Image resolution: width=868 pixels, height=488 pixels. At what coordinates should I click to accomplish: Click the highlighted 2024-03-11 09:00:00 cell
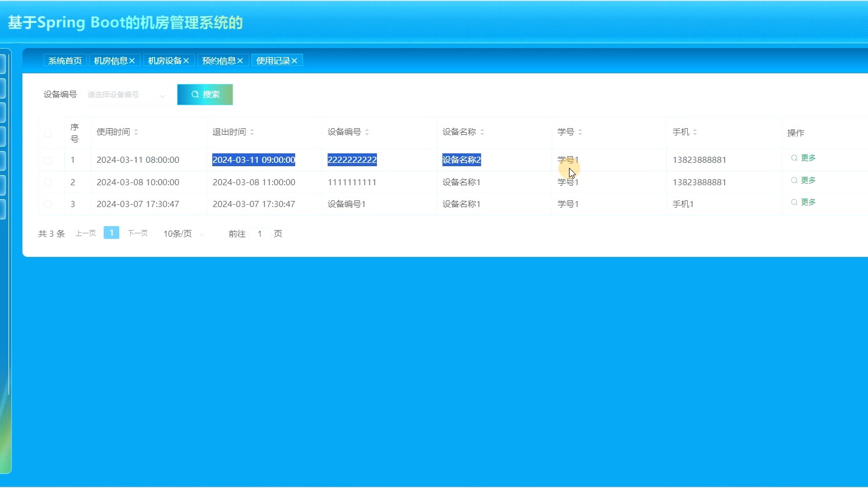pos(254,160)
